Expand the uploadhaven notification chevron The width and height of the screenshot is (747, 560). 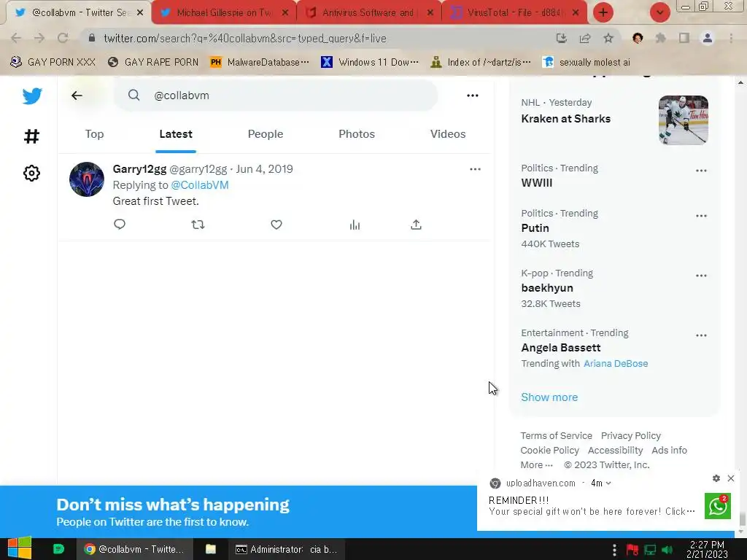(608, 483)
